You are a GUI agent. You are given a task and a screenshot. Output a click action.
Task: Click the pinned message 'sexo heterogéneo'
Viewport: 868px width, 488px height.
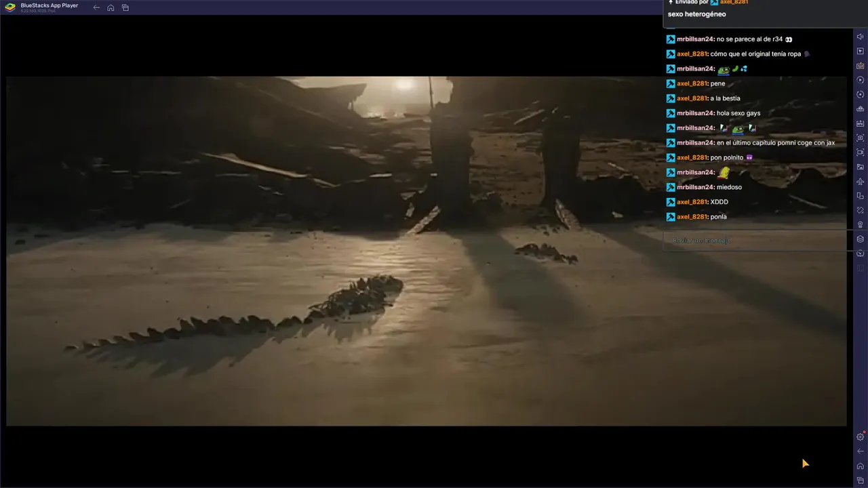(x=696, y=14)
